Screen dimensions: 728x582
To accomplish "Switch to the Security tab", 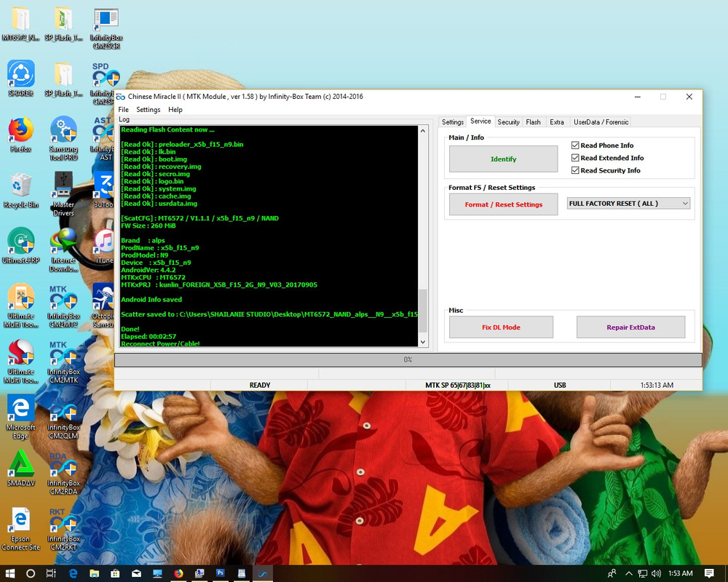I will coord(508,122).
